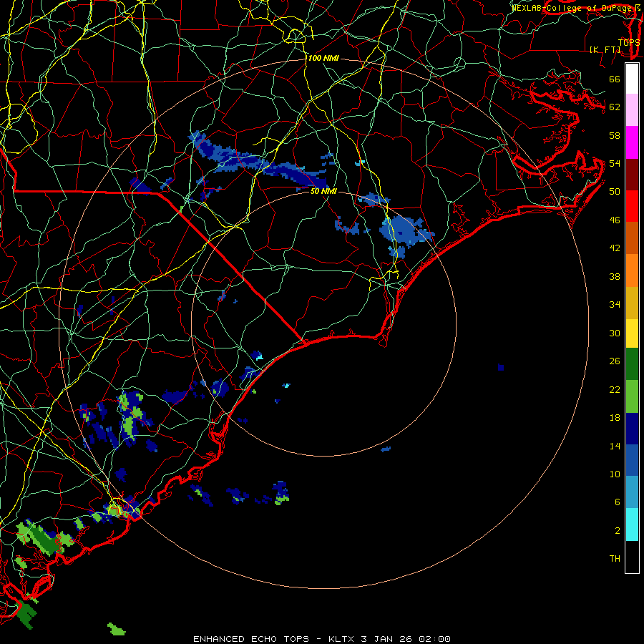Click the '50 NMI' range ring label
Viewport: 644px width, 644px height.
(x=323, y=191)
